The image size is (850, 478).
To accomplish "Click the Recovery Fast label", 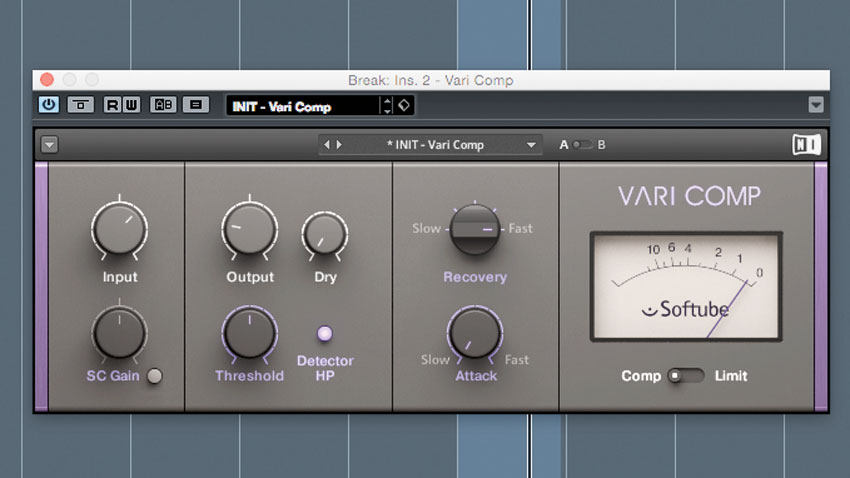I will pyautogui.click(x=520, y=228).
